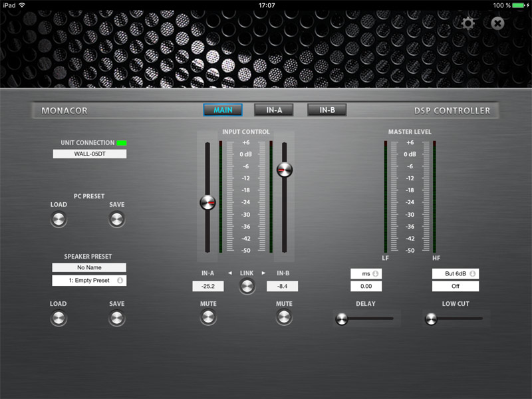Click the right arrow beside LINK
Viewport: 532px width, 399px height.
tap(263, 273)
